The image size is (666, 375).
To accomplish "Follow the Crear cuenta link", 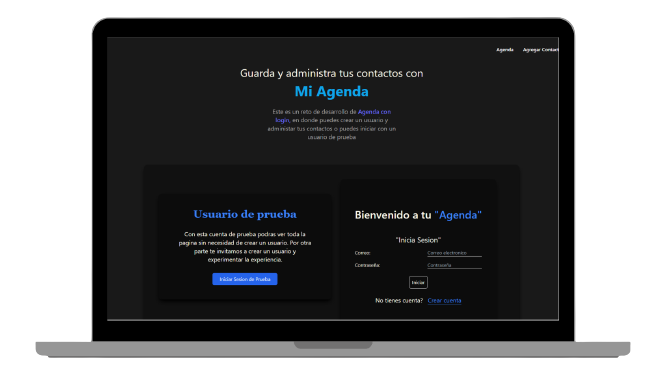I will pos(444,300).
